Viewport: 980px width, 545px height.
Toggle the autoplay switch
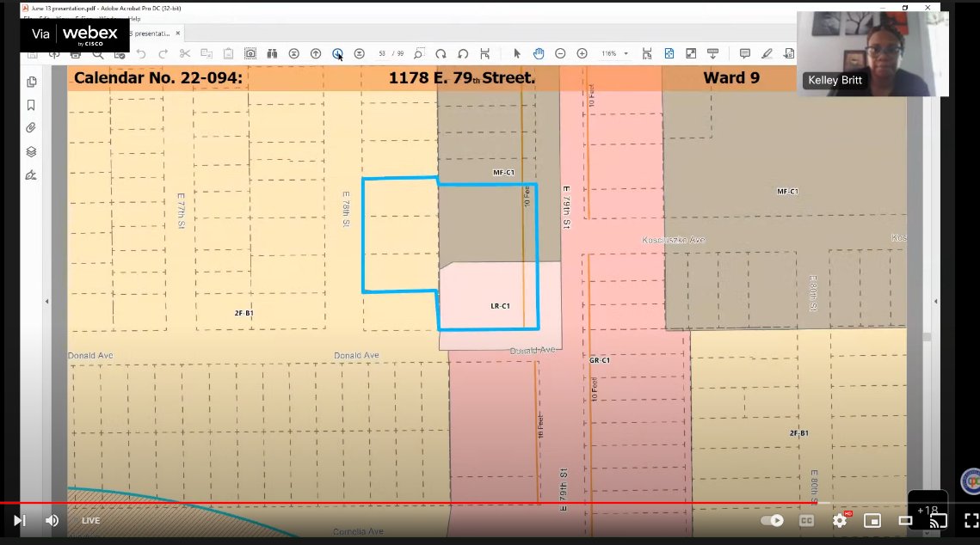pos(773,520)
